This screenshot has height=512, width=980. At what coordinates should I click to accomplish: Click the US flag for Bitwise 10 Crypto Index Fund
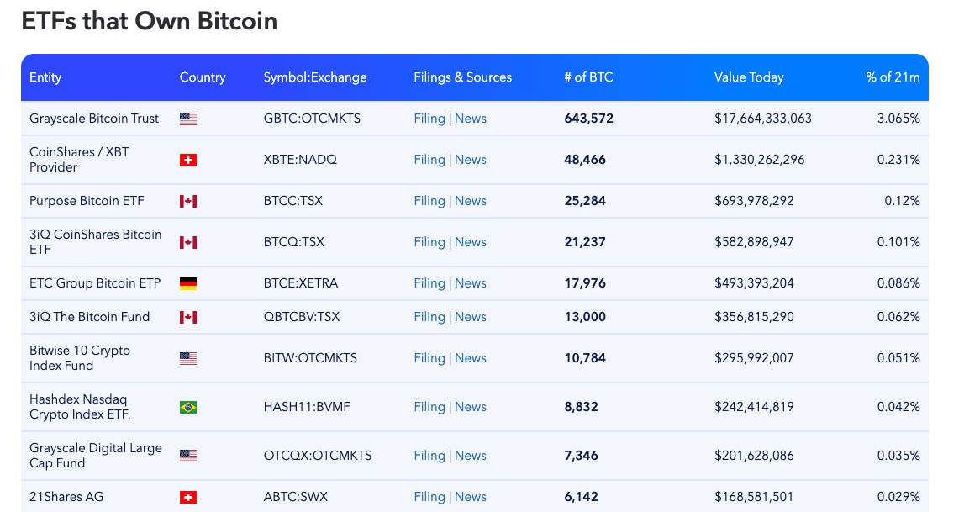click(188, 359)
